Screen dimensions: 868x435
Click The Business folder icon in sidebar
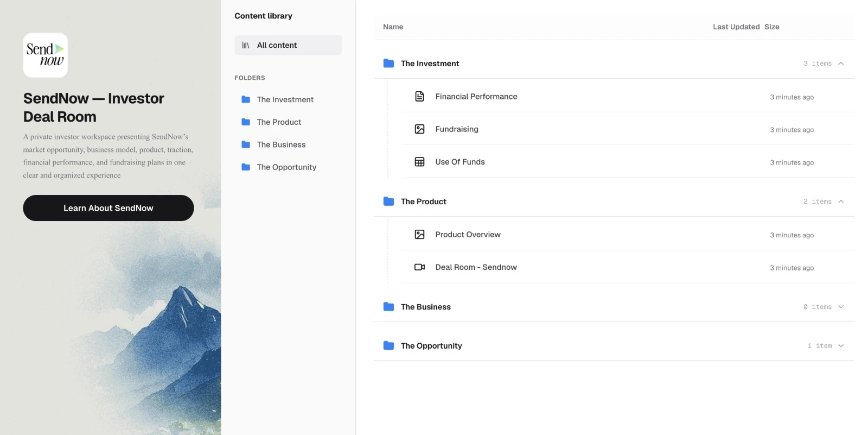pos(246,144)
